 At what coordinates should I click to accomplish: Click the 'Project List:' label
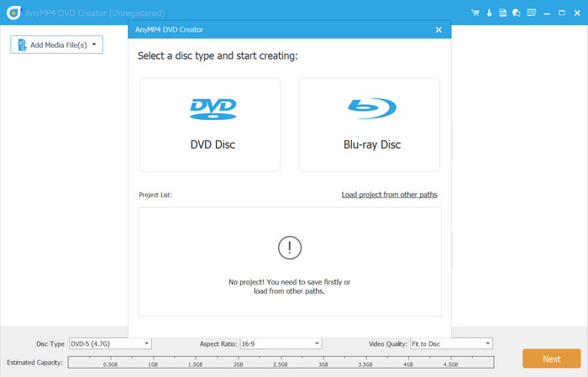(x=155, y=195)
